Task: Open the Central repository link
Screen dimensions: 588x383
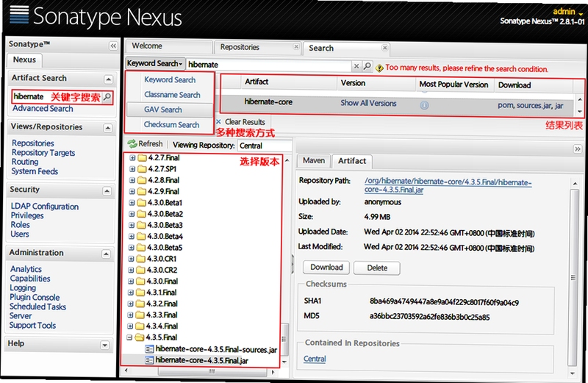Action: (315, 359)
